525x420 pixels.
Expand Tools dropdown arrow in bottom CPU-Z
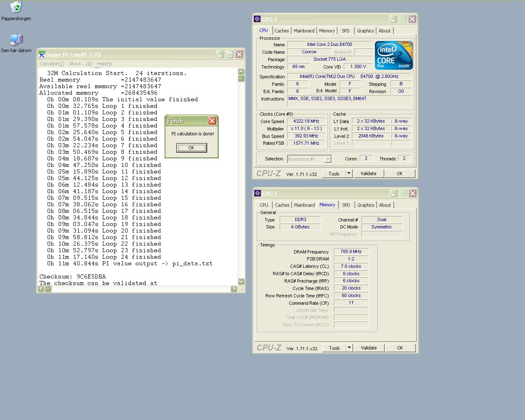point(349,348)
